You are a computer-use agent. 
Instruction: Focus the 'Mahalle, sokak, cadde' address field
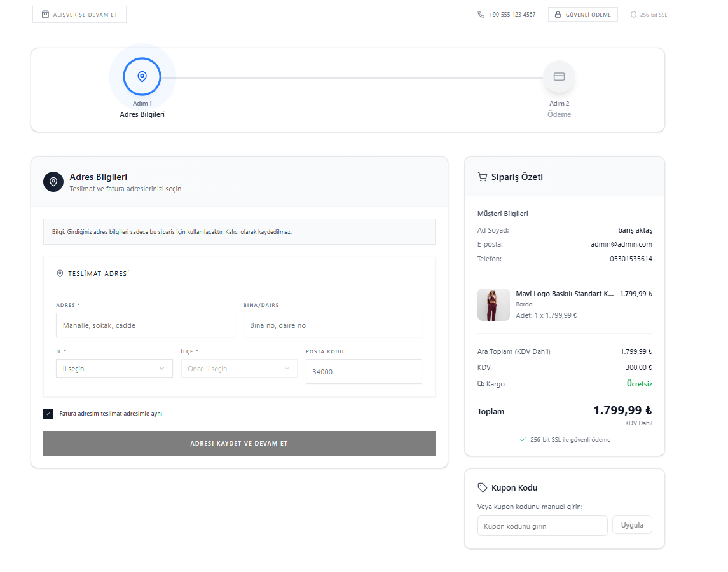pyautogui.click(x=145, y=325)
